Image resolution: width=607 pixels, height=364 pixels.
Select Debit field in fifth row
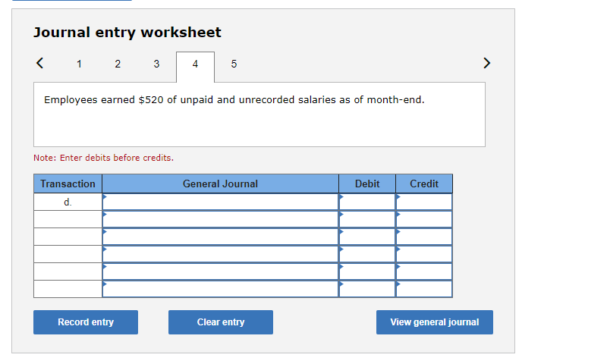[367, 271]
